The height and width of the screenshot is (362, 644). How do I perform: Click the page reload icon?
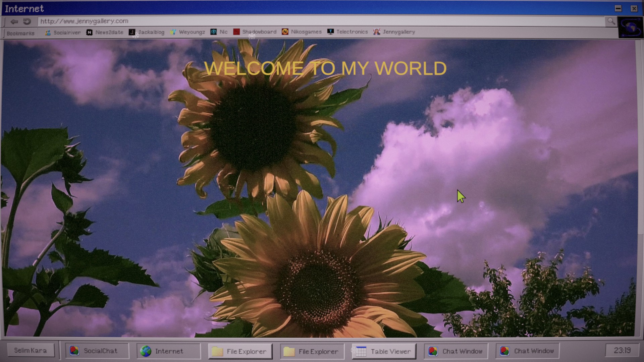tap(27, 22)
